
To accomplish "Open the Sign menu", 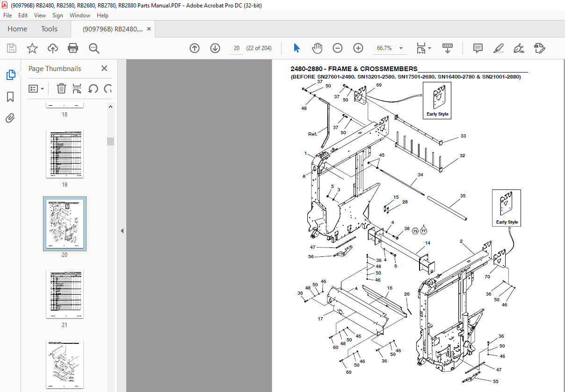I will (58, 15).
